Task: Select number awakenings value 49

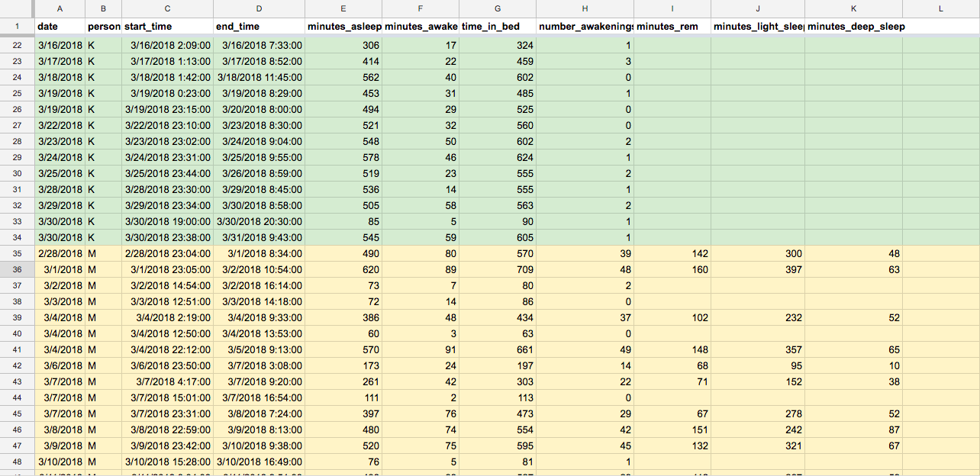Action: click(585, 349)
